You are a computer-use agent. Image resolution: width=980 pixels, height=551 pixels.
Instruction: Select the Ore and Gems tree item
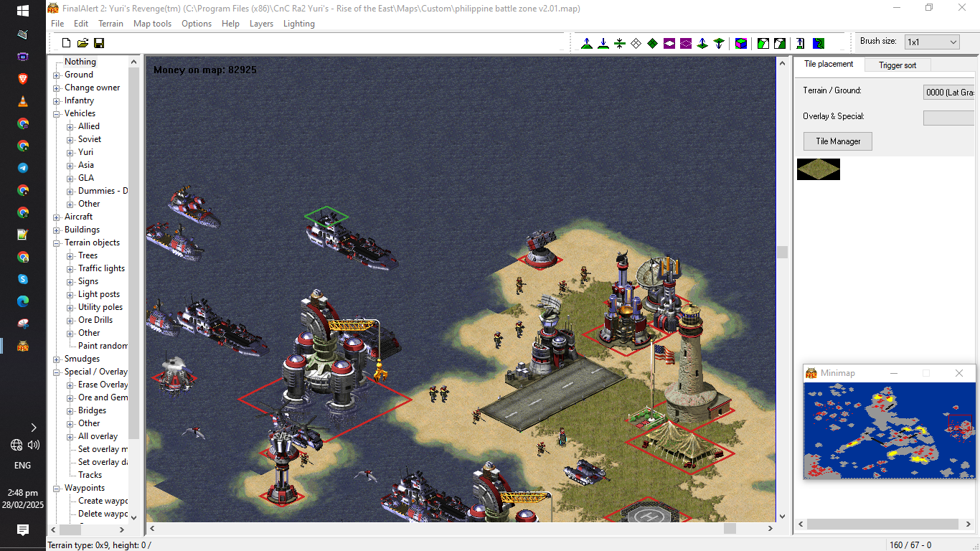[103, 397]
